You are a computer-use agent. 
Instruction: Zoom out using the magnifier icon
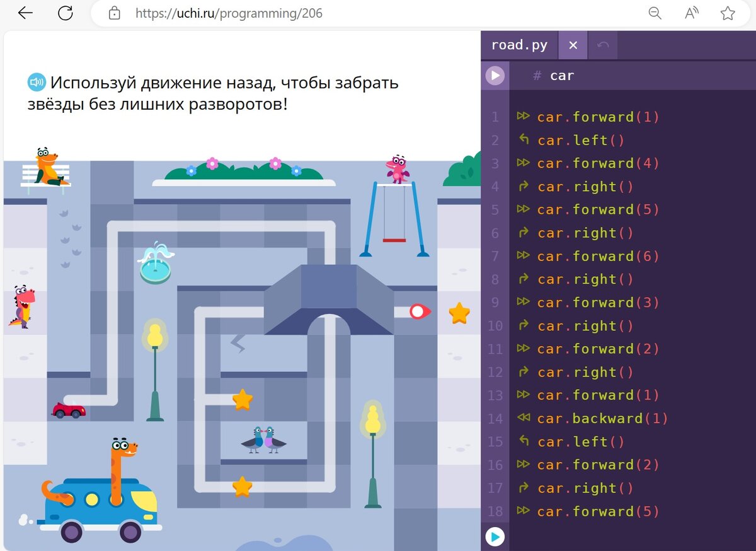tap(655, 13)
